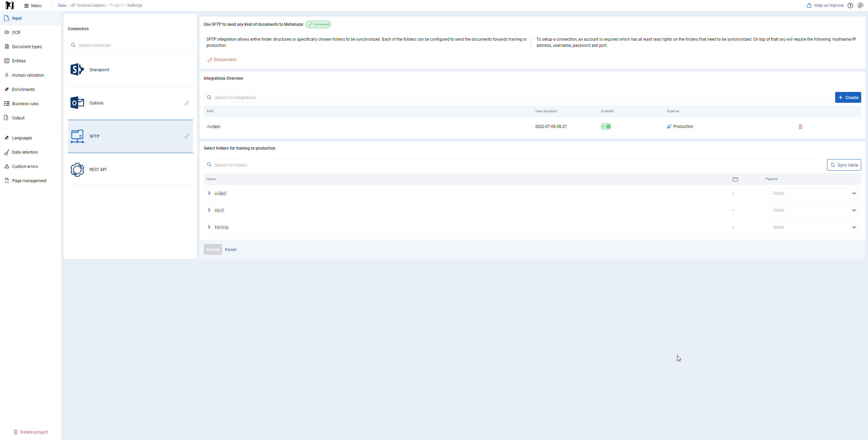The width and height of the screenshot is (868, 440).
Task: Click the Metamaze logo icon
Action: coord(9,5)
